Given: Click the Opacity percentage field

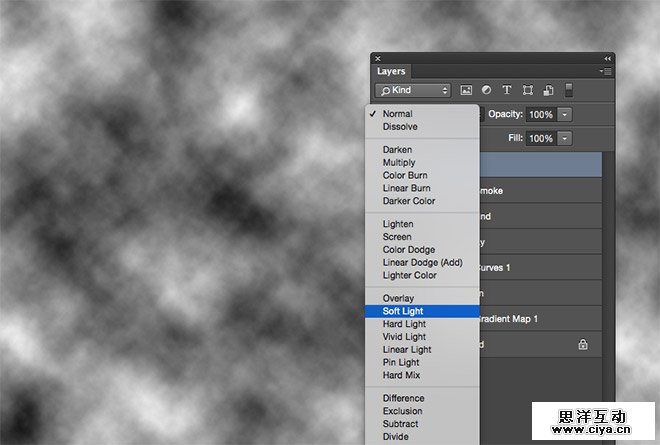Looking at the screenshot, I should point(540,114).
